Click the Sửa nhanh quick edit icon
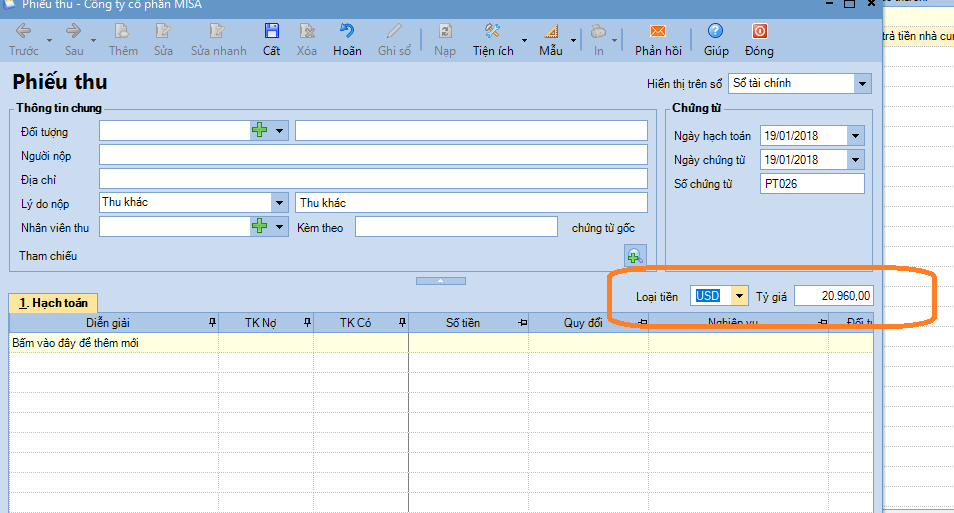The image size is (954, 513). 217,31
